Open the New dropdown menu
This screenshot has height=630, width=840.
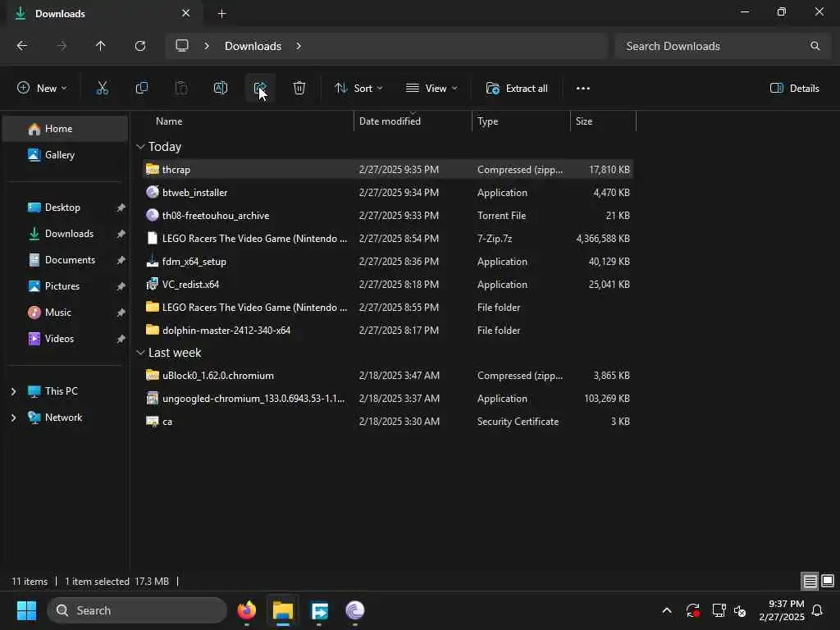[42, 89]
